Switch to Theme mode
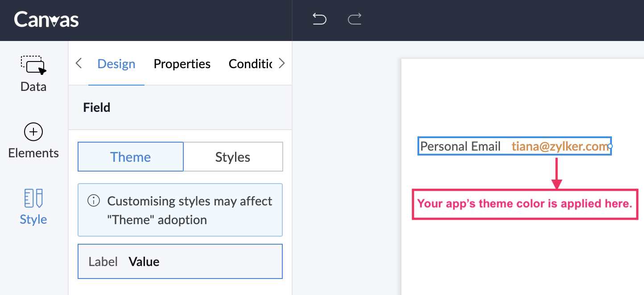The width and height of the screenshot is (644, 295). (131, 157)
